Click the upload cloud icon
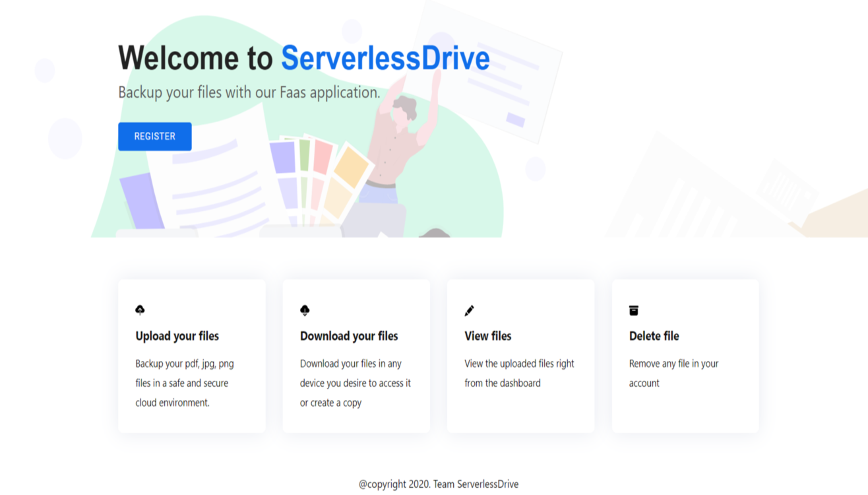 pyautogui.click(x=140, y=310)
